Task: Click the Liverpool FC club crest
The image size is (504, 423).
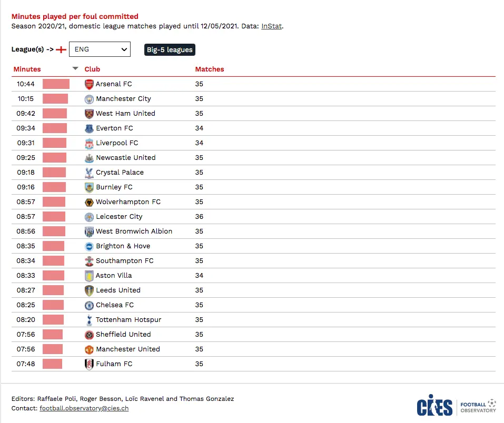Action: [89, 143]
